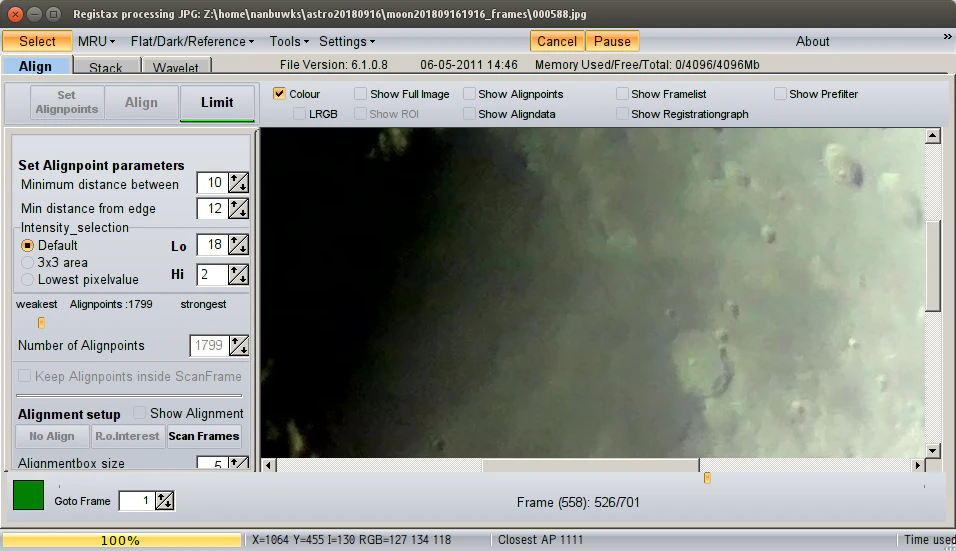Click the Scan Frames button

pyautogui.click(x=204, y=436)
